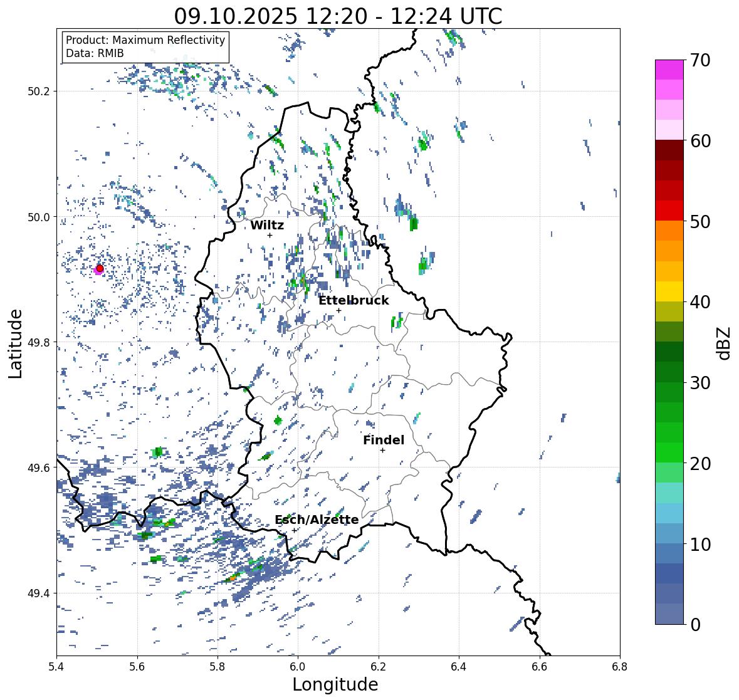Click the latitude tick label 49.6
739x700 pixels.
pyautogui.click(x=39, y=468)
